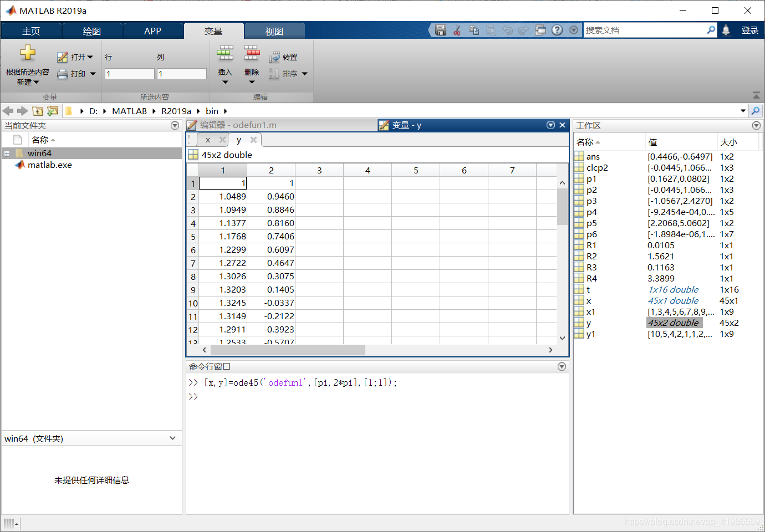
Task: Open the Workspace panel actions menu
Action: 756,126
